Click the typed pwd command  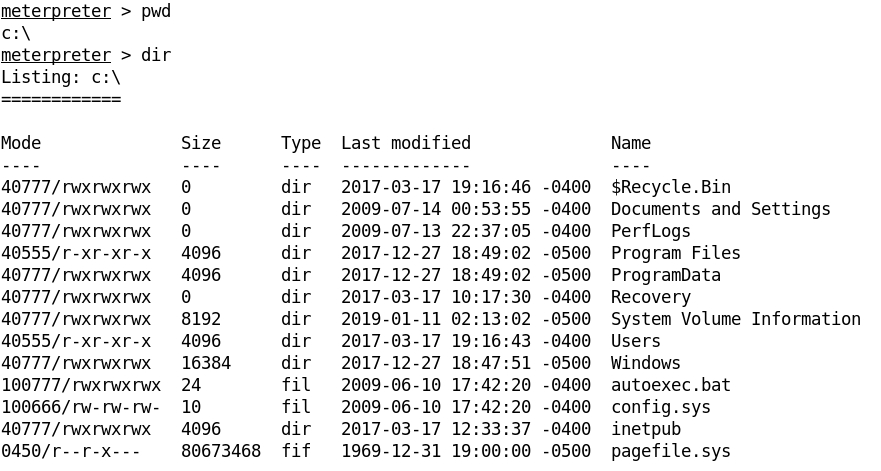pos(156,12)
